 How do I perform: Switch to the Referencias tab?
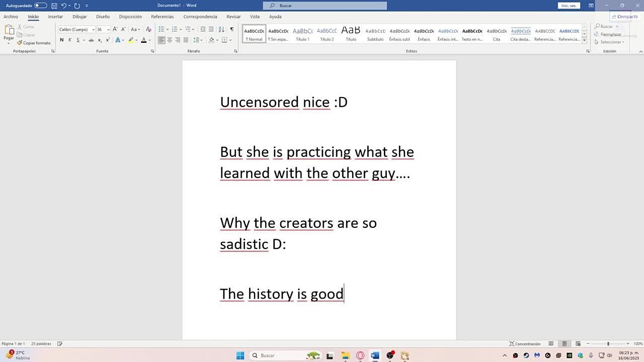pos(162,17)
